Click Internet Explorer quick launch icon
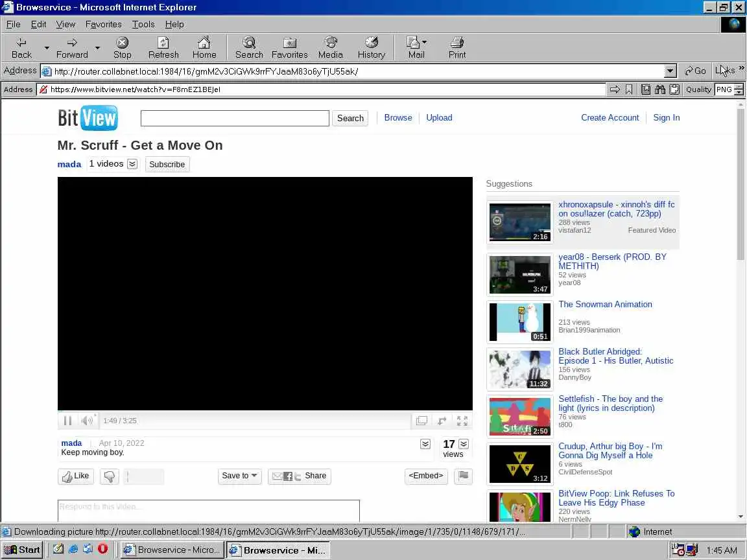 click(73, 549)
